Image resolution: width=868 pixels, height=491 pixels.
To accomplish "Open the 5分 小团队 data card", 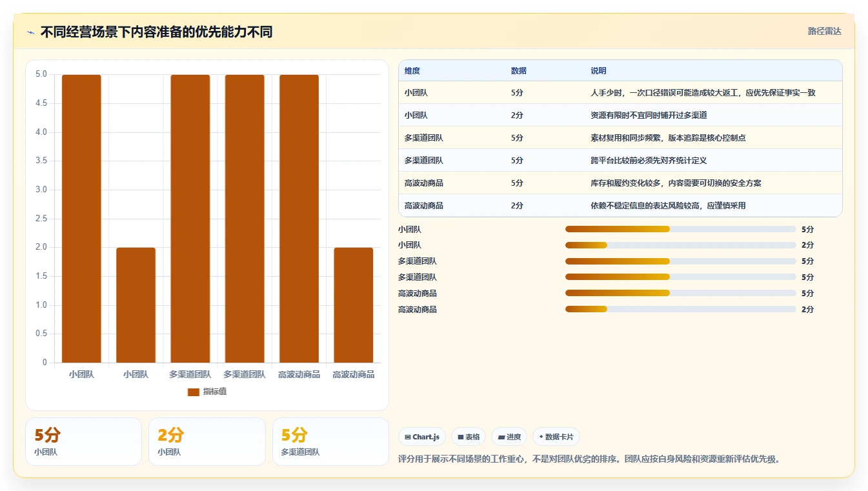I will (x=83, y=441).
